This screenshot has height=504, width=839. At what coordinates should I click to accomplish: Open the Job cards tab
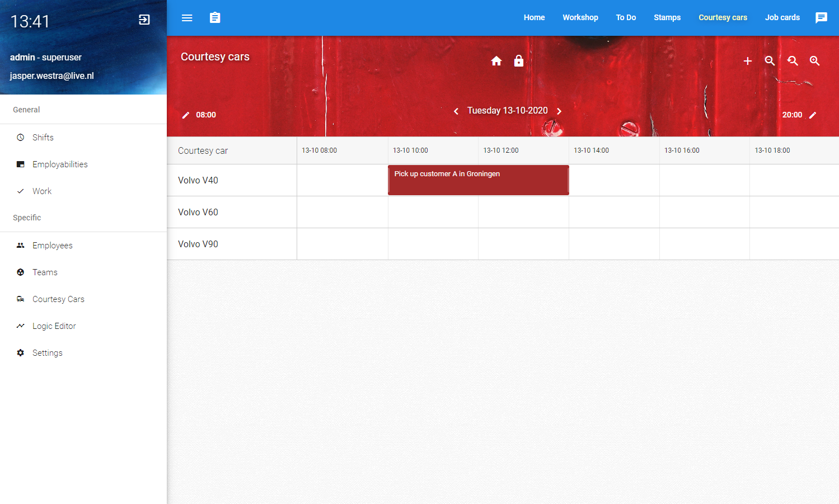click(782, 17)
